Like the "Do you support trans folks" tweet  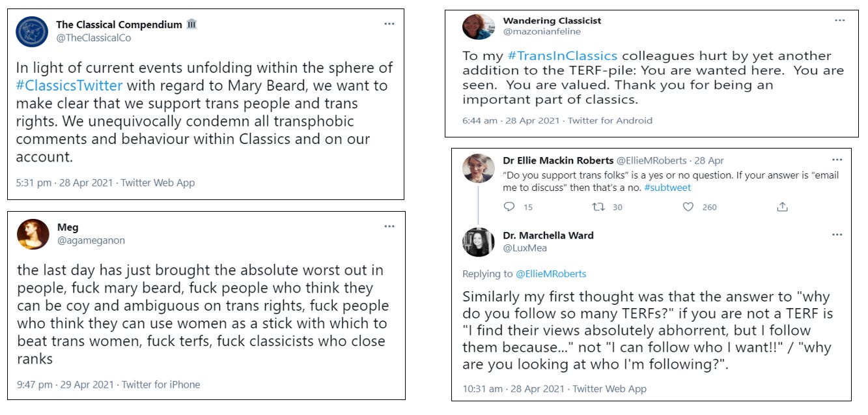click(x=688, y=207)
